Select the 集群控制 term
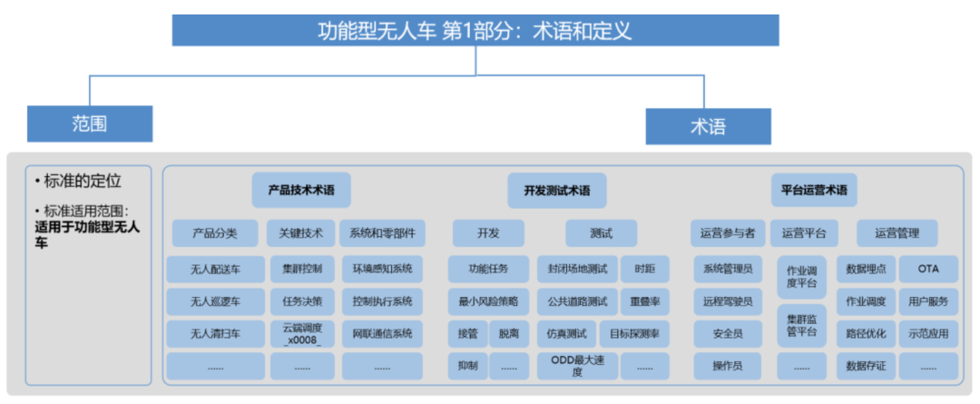This screenshot has width=980, height=404. click(302, 270)
